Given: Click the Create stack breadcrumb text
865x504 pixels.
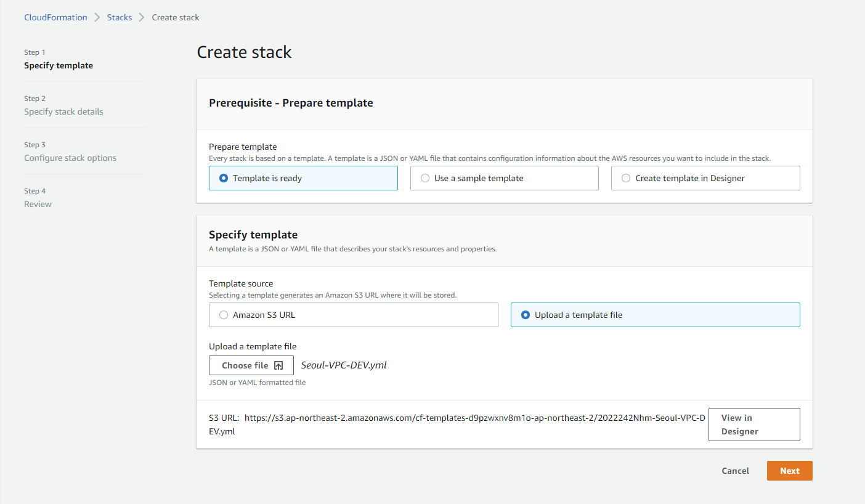Looking at the screenshot, I should pos(176,17).
